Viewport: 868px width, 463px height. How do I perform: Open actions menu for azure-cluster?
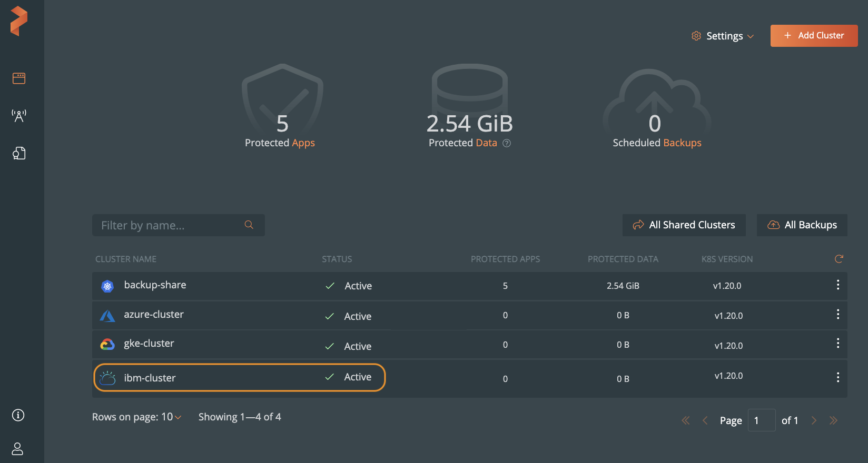click(837, 315)
